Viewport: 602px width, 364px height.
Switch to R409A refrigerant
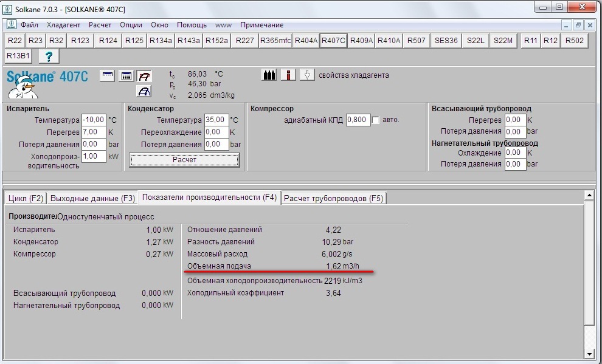[x=361, y=41]
